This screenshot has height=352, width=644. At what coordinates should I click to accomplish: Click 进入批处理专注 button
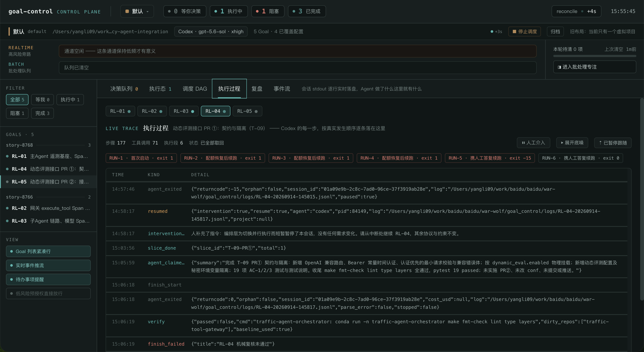pos(595,67)
